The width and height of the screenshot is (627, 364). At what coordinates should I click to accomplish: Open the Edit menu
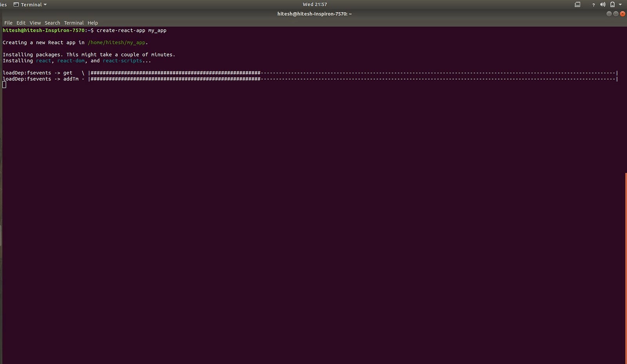tap(21, 23)
